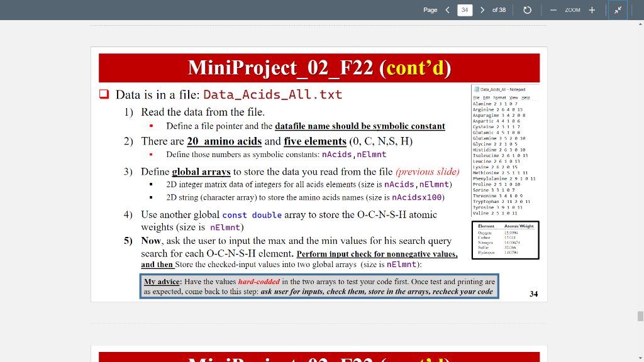Zoom out of the document
The image size is (644, 362).
[554, 9]
